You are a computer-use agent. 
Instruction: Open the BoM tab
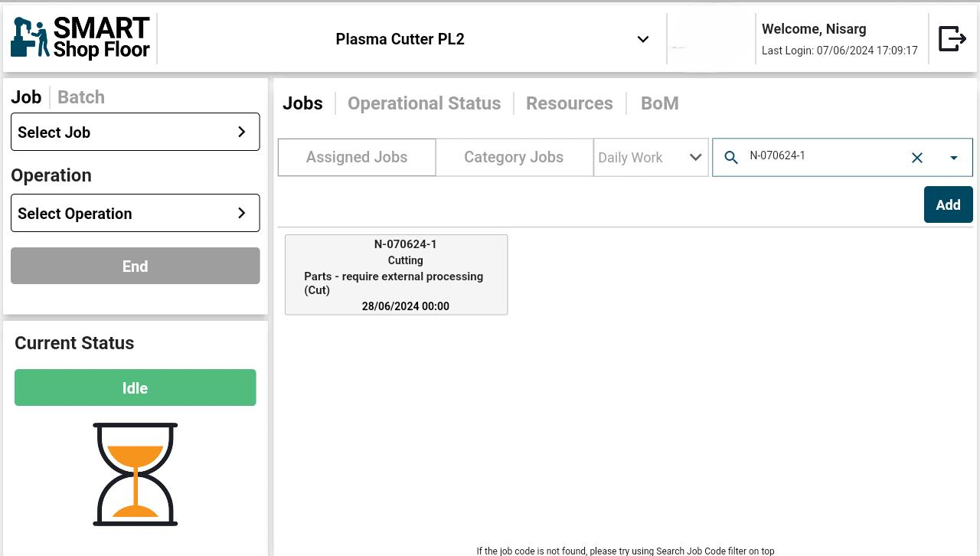pyautogui.click(x=659, y=103)
